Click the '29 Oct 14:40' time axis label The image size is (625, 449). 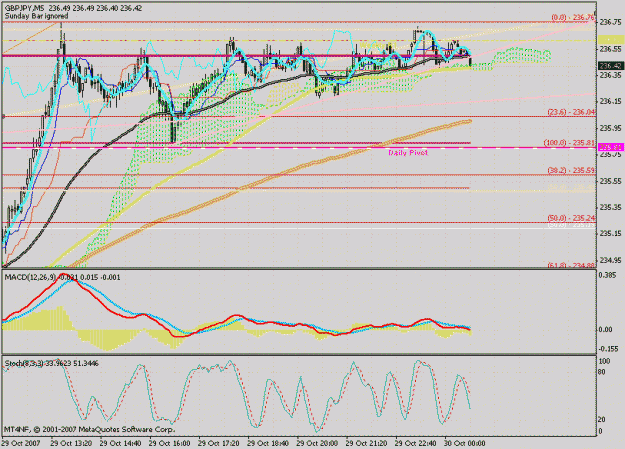click(120, 443)
